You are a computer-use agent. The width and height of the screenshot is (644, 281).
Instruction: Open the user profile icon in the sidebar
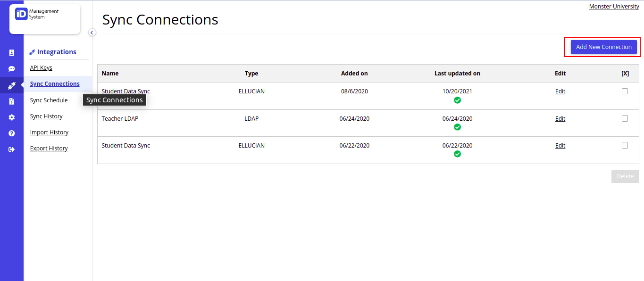click(12, 52)
